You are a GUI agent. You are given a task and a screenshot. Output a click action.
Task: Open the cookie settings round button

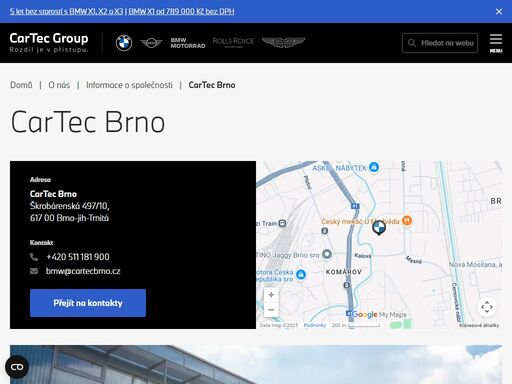tap(17, 367)
